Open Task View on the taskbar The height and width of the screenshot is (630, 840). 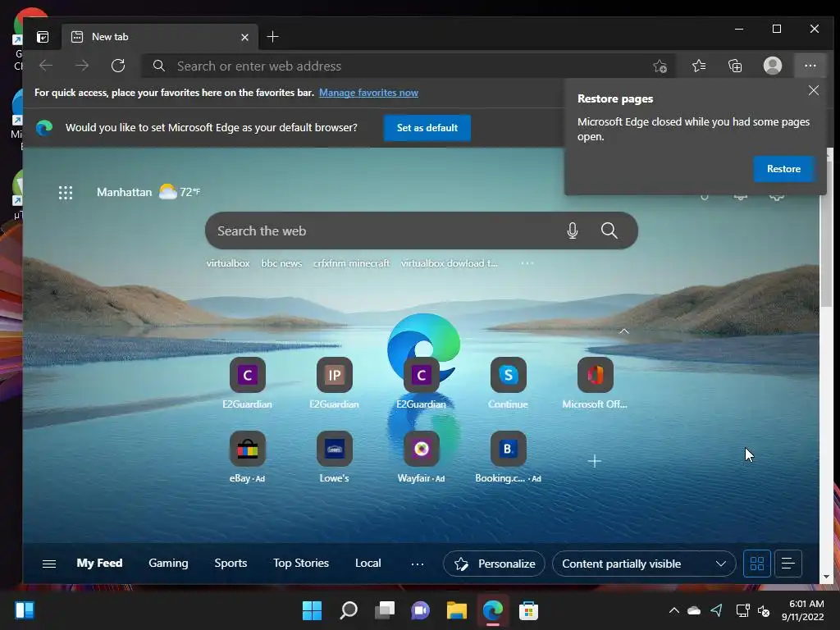[x=385, y=610]
